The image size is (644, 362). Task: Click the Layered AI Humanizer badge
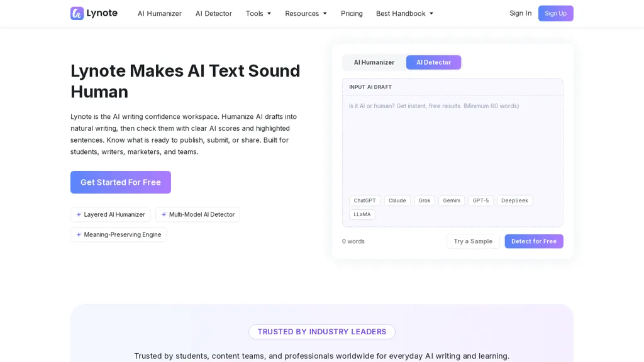tap(111, 214)
